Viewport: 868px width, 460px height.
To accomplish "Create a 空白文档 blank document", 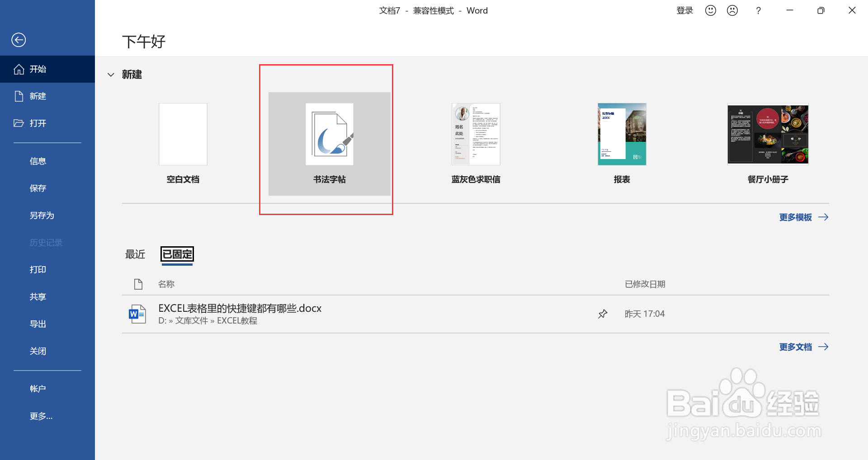I will (x=183, y=144).
